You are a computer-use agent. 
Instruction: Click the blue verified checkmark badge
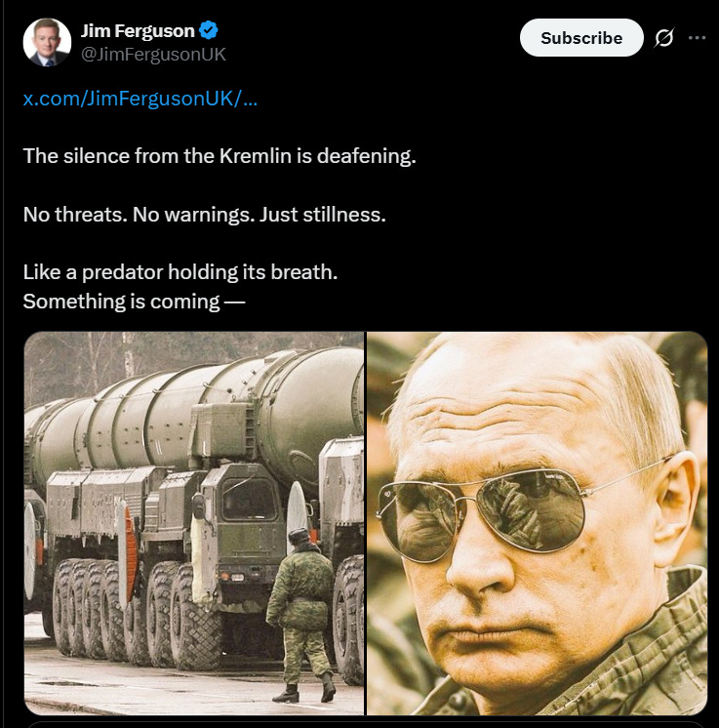tap(209, 30)
